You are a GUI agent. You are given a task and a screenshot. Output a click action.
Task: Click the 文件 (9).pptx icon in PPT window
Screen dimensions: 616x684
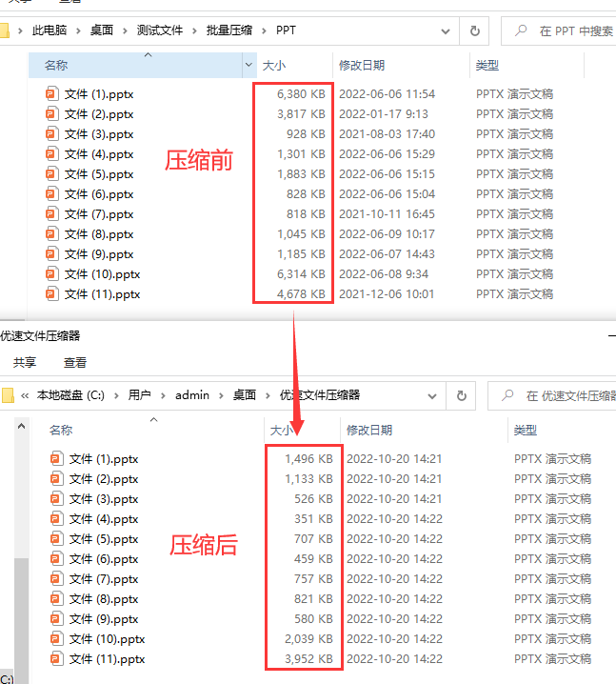(x=51, y=254)
